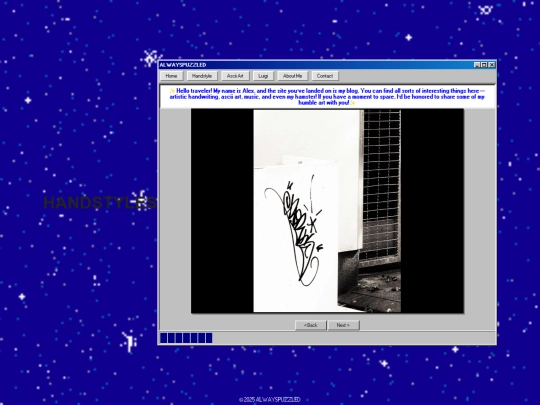Go to the Handstyle section

click(x=202, y=76)
